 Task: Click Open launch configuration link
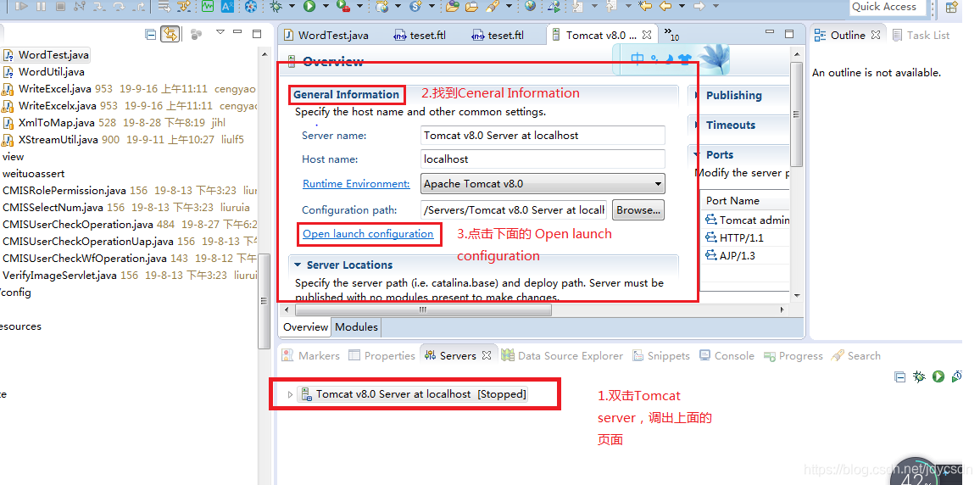pyautogui.click(x=368, y=234)
